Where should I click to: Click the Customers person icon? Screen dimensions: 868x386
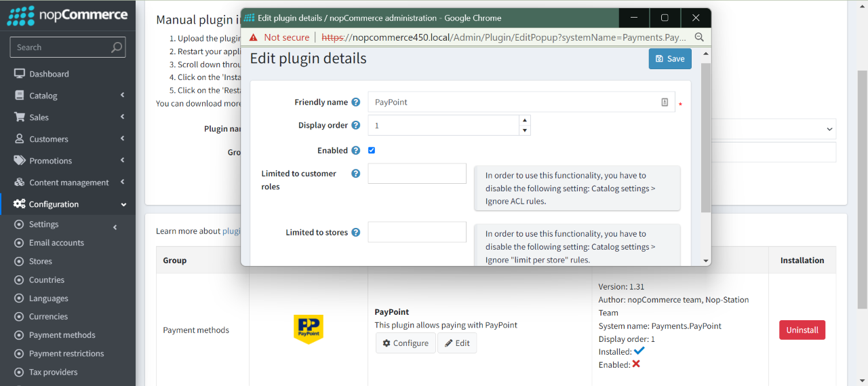(19, 139)
